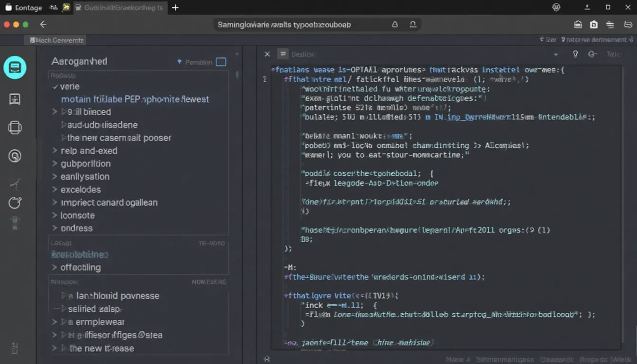Click the icon right of the lightbulb
The width and height of the screenshot is (637, 364).
click(592, 54)
